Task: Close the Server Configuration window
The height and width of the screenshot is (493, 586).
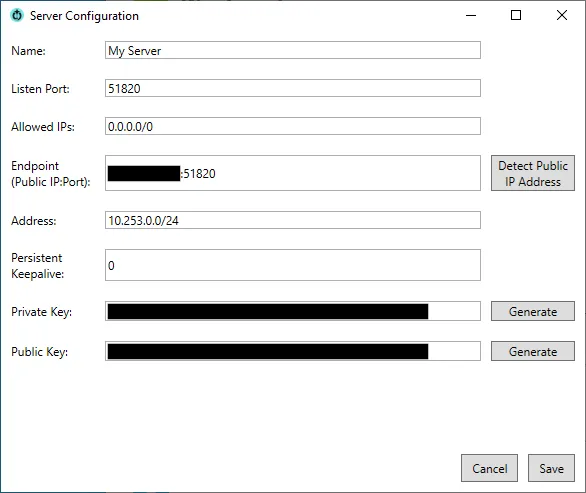Action: coord(562,15)
